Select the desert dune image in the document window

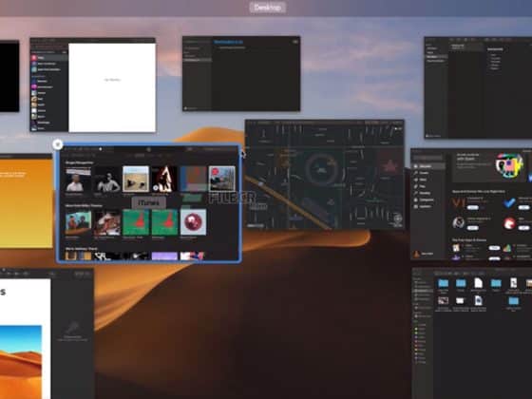(21, 362)
